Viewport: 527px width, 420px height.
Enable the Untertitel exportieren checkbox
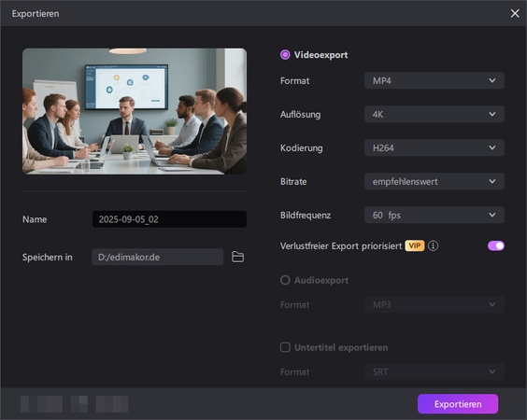tap(285, 347)
